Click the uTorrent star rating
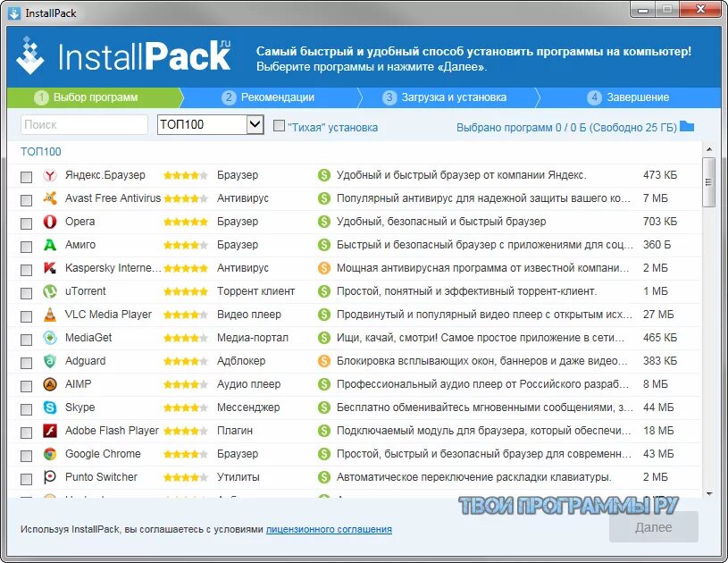The image size is (728, 563). click(186, 291)
